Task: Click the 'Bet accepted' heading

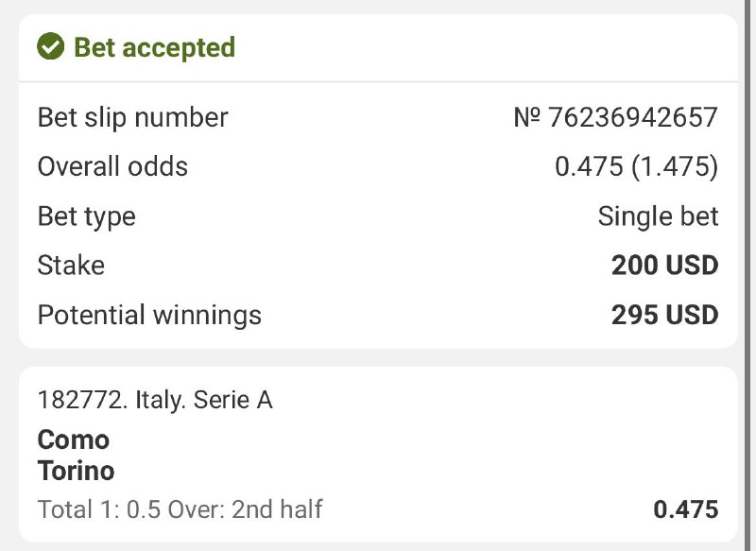Action: click(x=154, y=47)
